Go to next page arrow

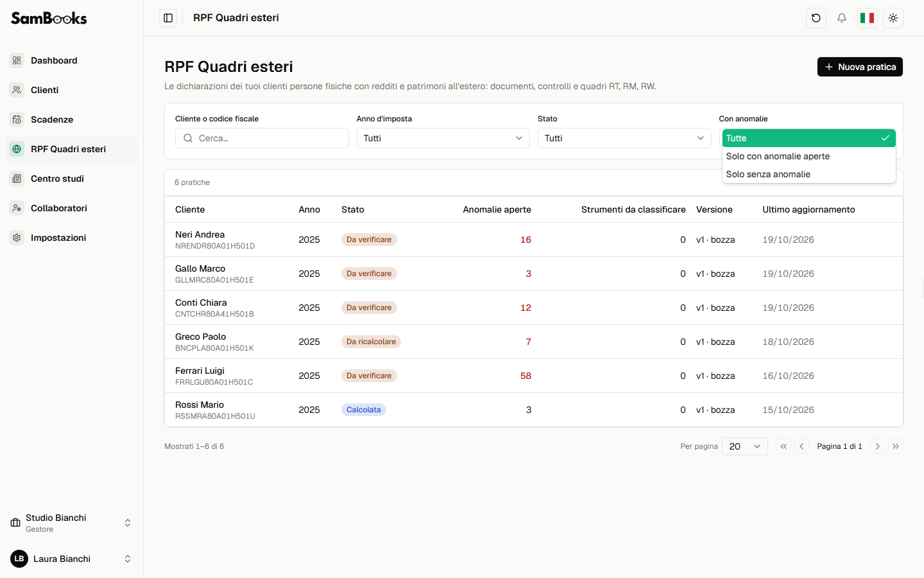tap(878, 446)
